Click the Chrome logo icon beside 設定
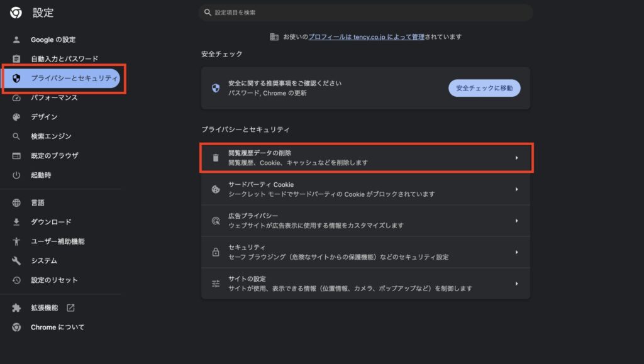The height and width of the screenshot is (364, 644). pyautogui.click(x=16, y=13)
